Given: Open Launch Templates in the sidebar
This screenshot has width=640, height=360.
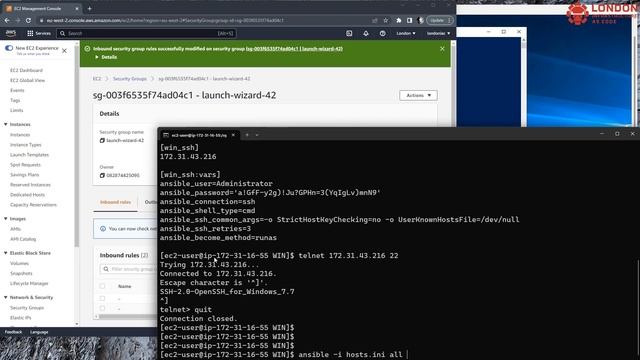Looking at the screenshot, I should (x=29, y=155).
